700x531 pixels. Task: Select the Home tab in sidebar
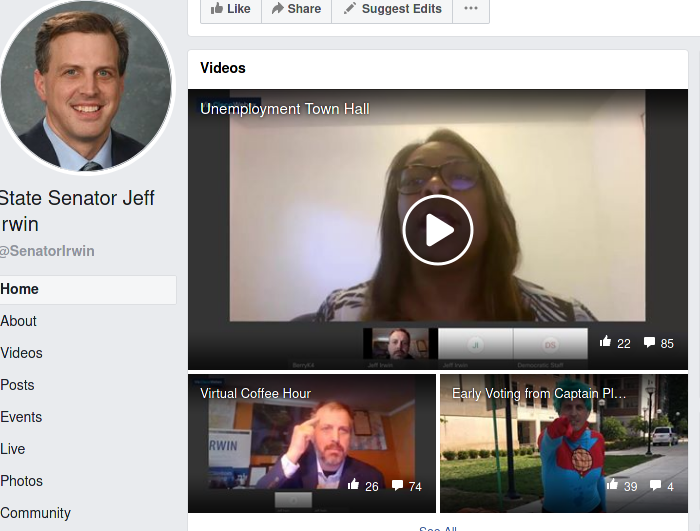pyautogui.click(x=88, y=289)
